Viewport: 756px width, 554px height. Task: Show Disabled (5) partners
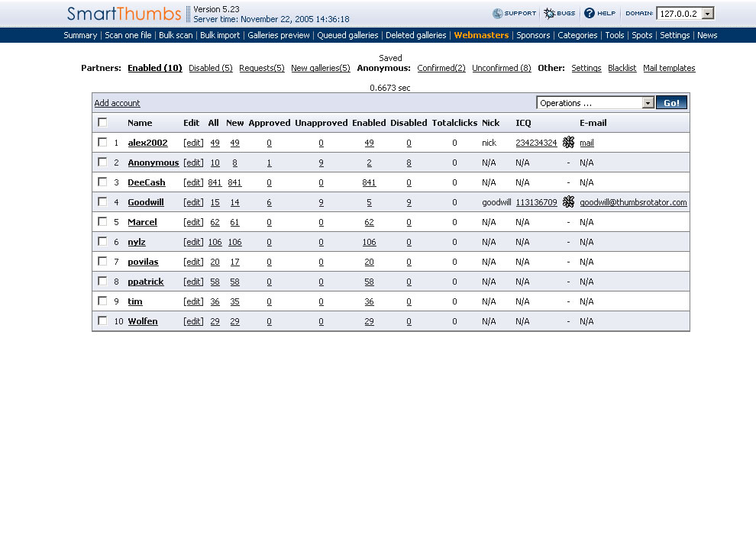click(x=210, y=68)
